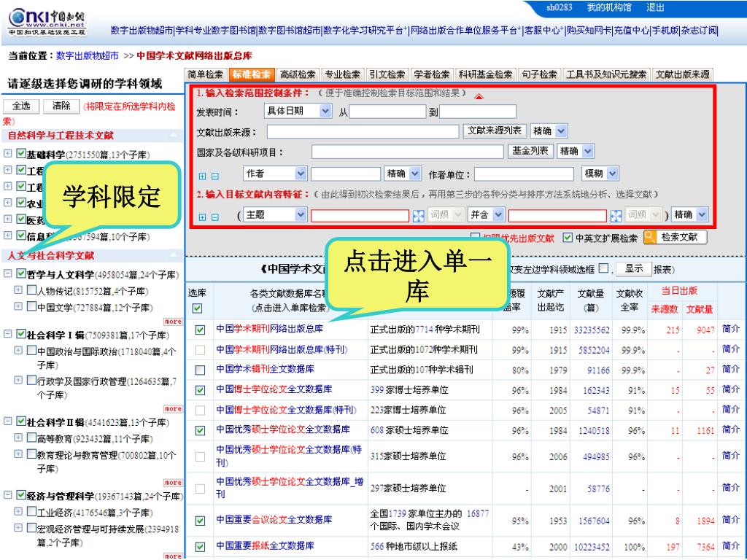Expand the 人物传记 tree node
Image resolution: width=747 pixels, height=560 pixels.
point(18,289)
